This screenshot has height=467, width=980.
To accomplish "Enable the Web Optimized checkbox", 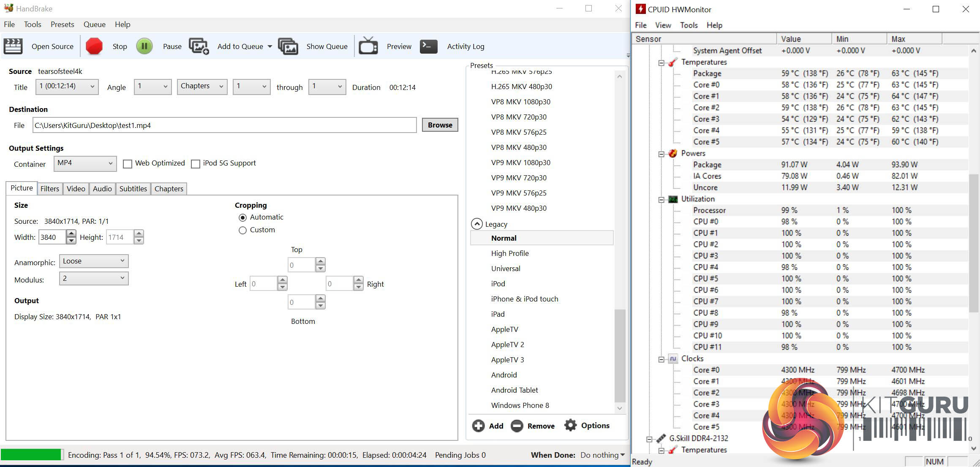I will [127, 164].
